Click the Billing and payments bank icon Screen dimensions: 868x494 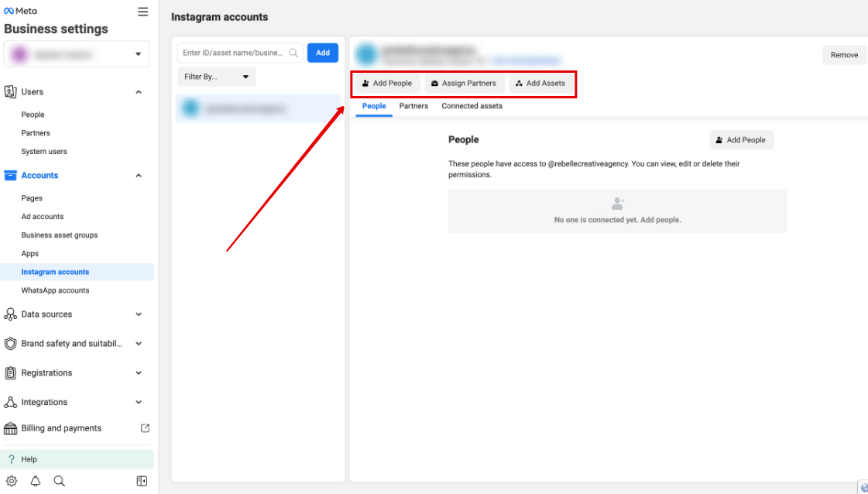coord(10,429)
